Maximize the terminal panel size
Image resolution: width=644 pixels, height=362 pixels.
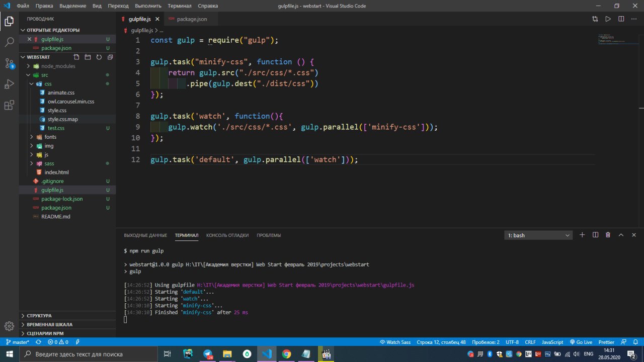621,235
